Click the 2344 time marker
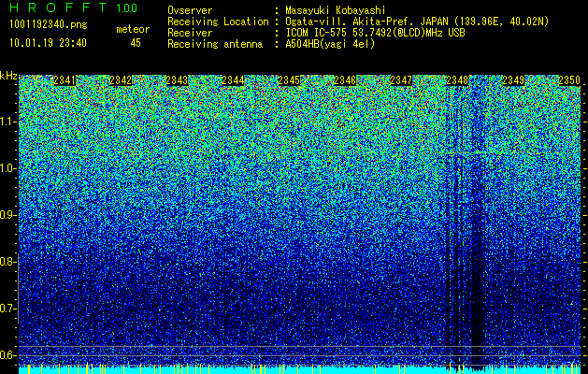The image size is (588, 374). coord(233,80)
